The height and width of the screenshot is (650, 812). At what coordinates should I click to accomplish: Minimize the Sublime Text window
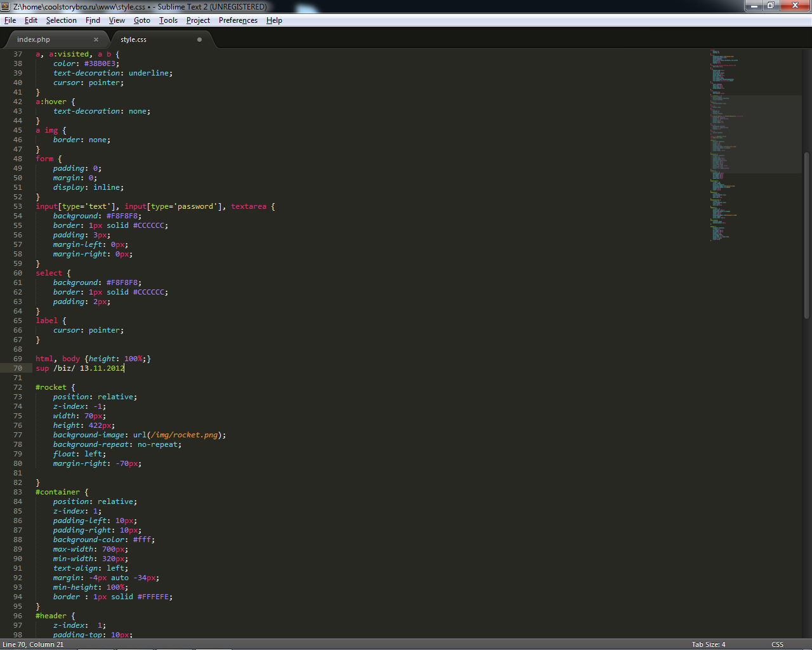(754, 6)
